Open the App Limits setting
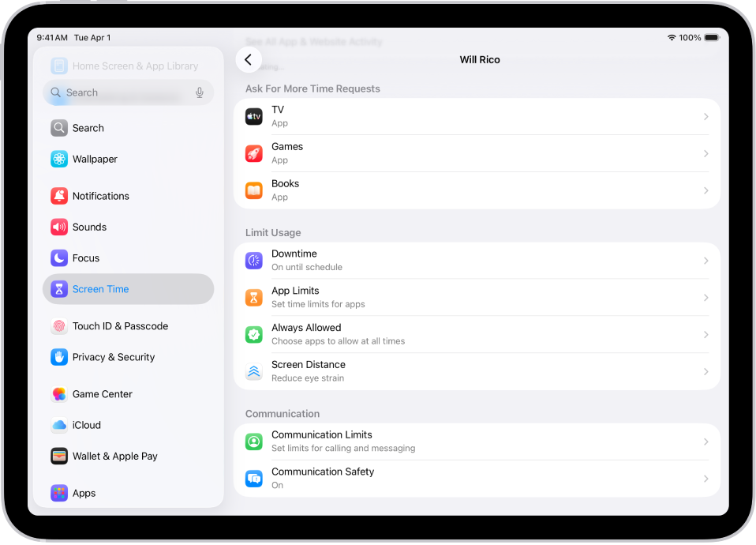The width and height of the screenshot is (756, 545). tap(477, 298)
